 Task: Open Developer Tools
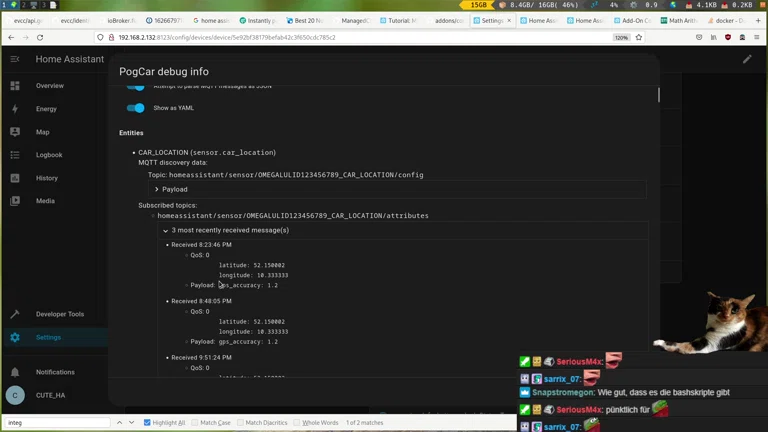(59, 314)
